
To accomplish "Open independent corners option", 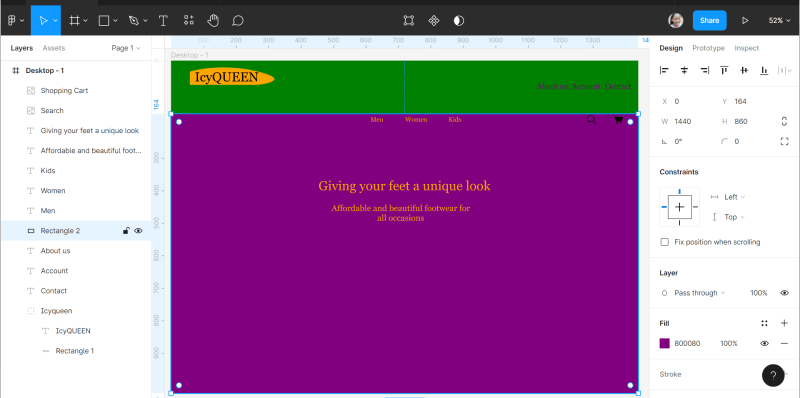I will coord(784,141).
